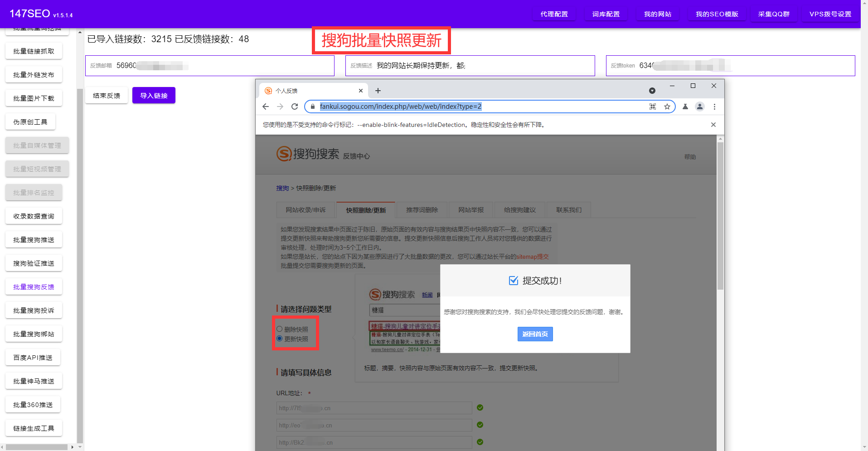The image size is (868, 451).
Task: Select 搜狗验证推送 in sidebar
Action: coord(34,263)
